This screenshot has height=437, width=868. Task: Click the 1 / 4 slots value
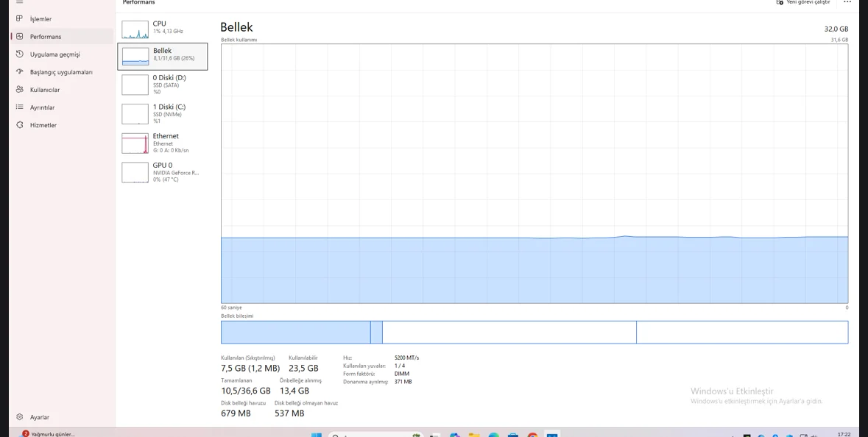[400, 366]
